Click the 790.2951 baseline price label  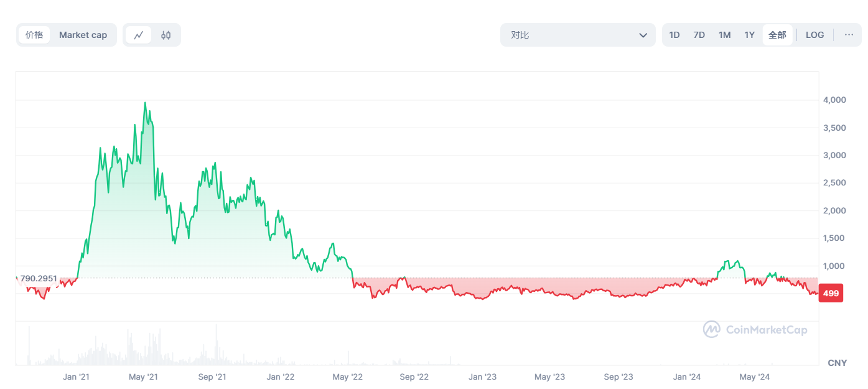(39, 278)
